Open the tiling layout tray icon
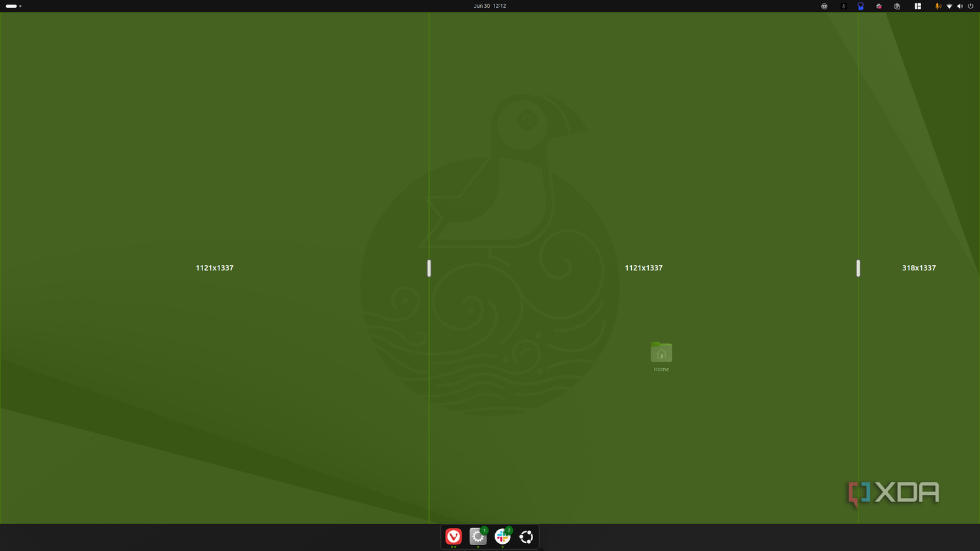The width and height of the screenshot is (980, 551). coord(918,6)
